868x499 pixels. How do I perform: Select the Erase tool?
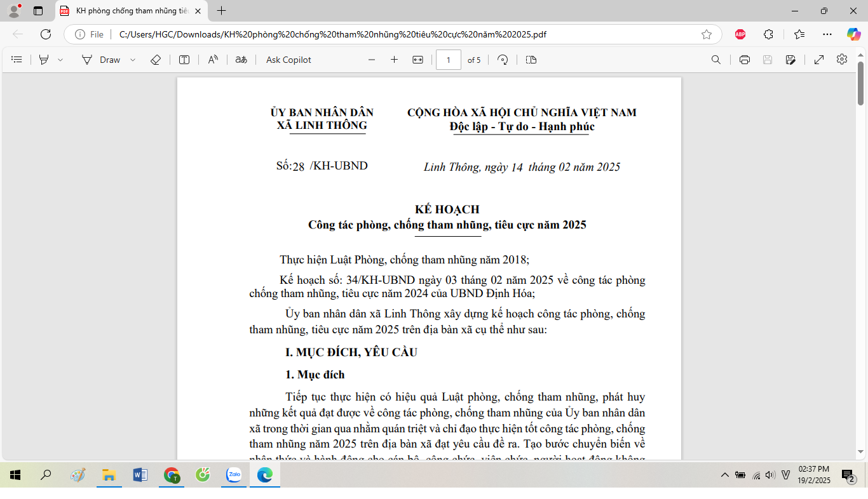pyautogui.click(x=156, y=60)
